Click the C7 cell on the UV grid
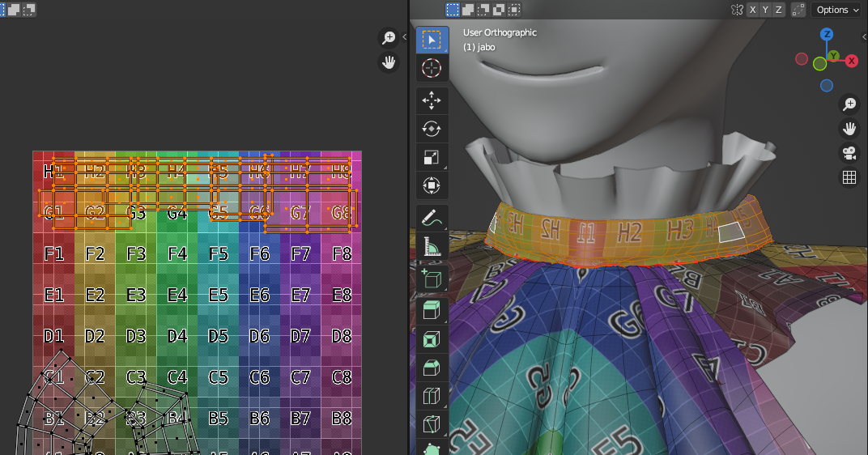The image size is (868, 455). (x=300, y=377)
